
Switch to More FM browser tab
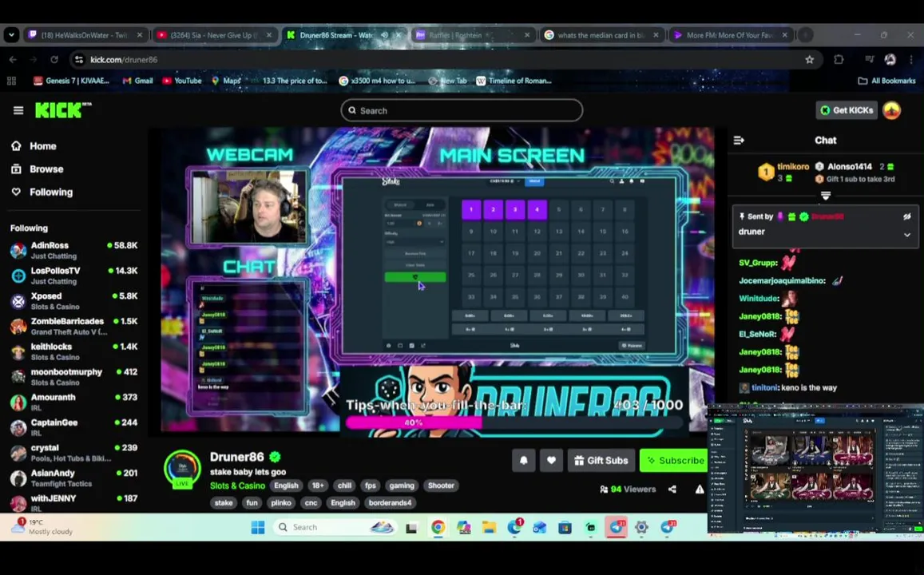pos(729,35)
